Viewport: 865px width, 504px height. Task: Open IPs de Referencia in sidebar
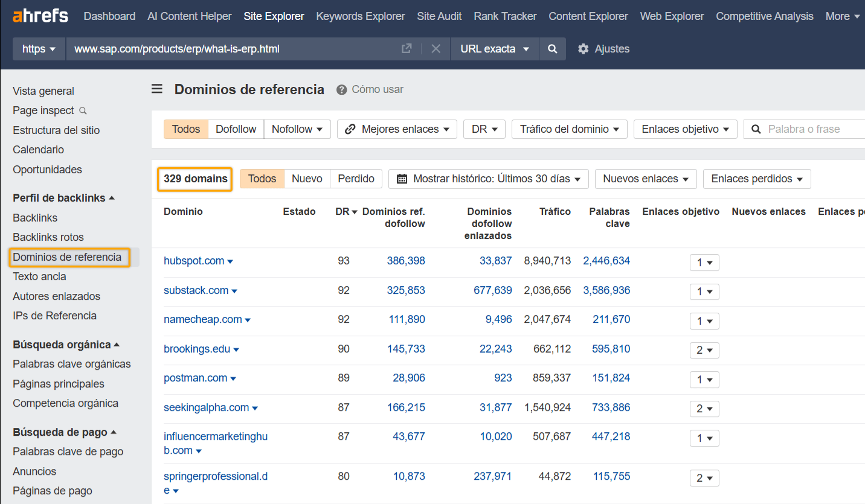(x=54, y=316)
